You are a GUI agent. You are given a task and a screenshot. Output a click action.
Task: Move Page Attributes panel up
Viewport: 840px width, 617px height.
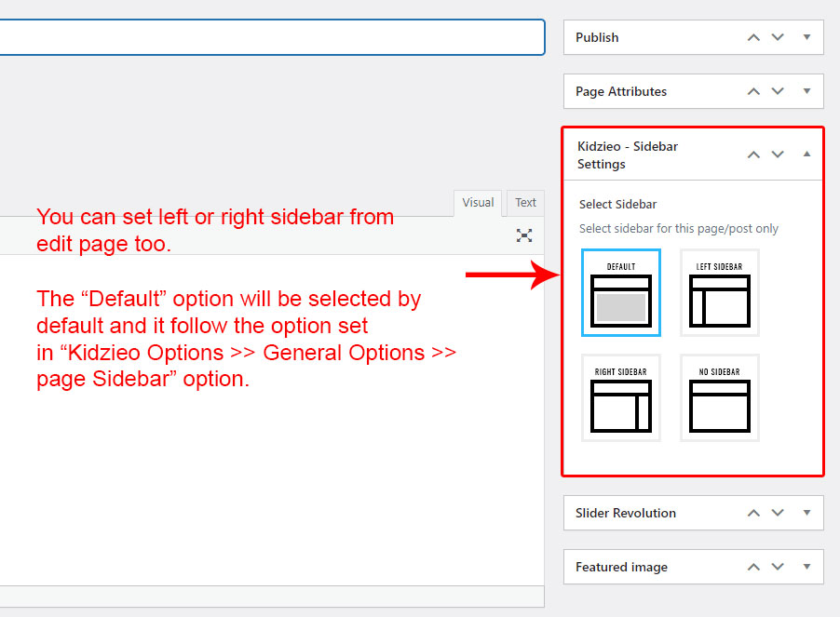(x=753, y=92)
